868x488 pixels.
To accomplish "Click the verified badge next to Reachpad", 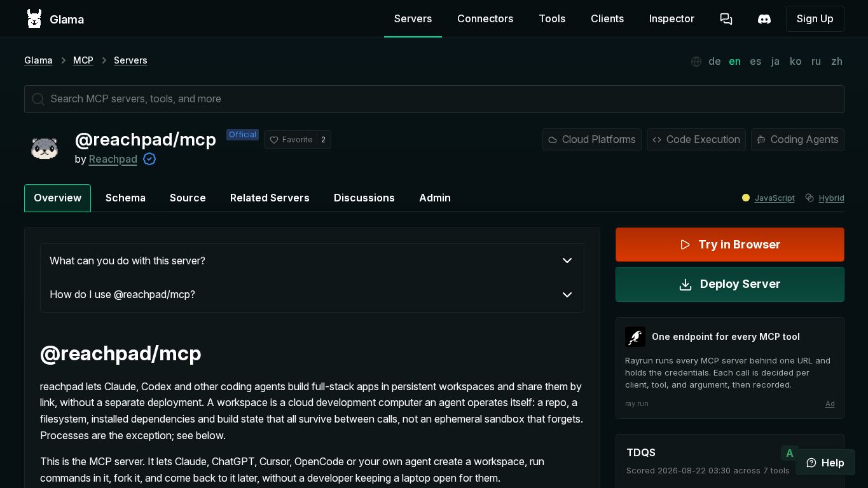I will click(149, 159).
